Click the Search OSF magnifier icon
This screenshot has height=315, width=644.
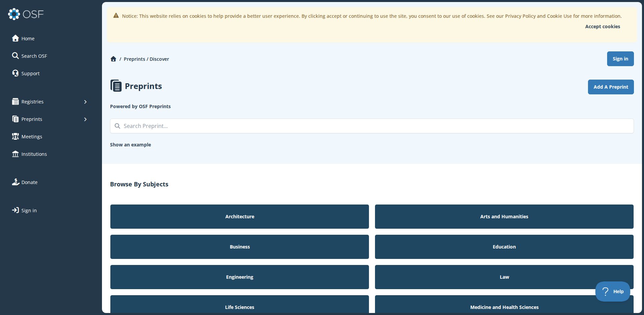click(15, 56)
